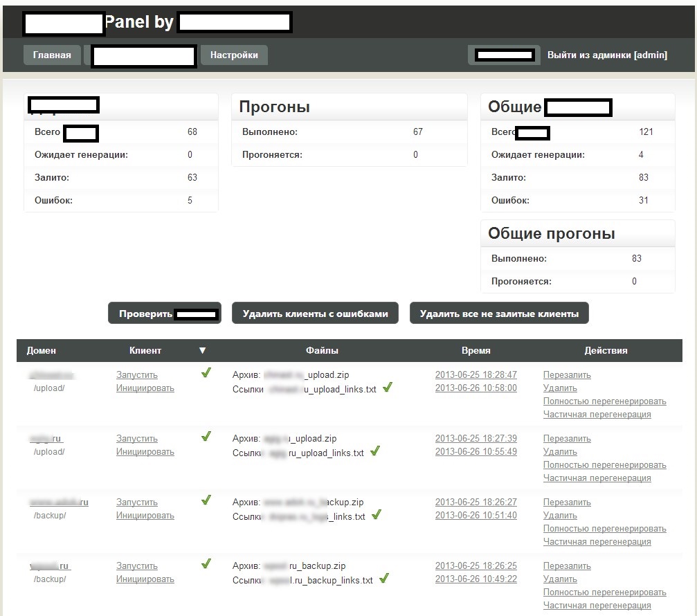Image resolution: width=697 pixels, height=616 pixels.
Task: Click Удалить клиенты с ошибками button
Action: click(x=315, y=314)
